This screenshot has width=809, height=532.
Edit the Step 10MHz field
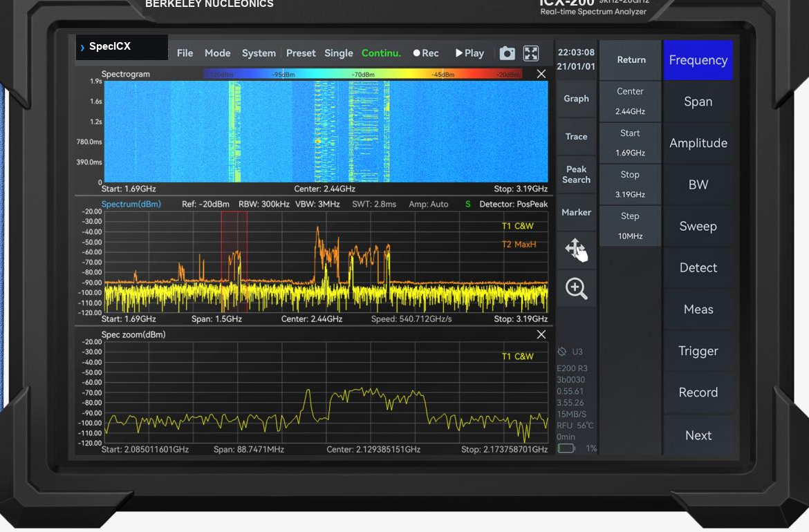coord(631,226)
